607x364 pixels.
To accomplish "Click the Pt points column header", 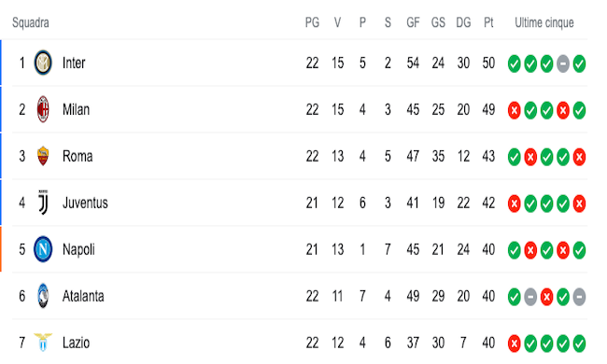I will [x=488, y=22].
